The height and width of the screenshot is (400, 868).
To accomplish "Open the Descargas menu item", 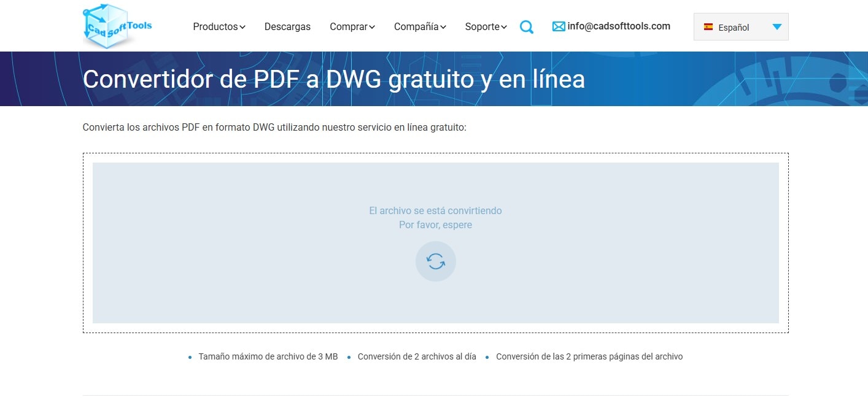I will click(287, 27).
